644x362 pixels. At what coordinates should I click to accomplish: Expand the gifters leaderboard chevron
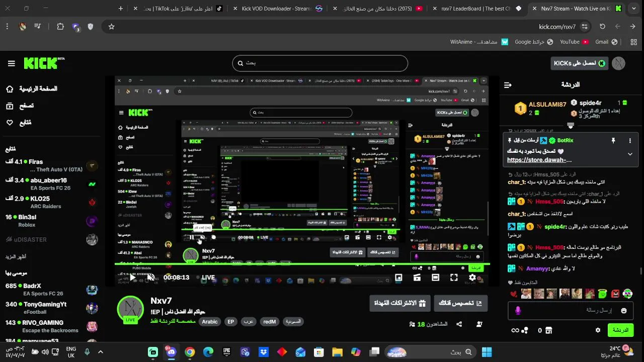(x=571, y=125)
